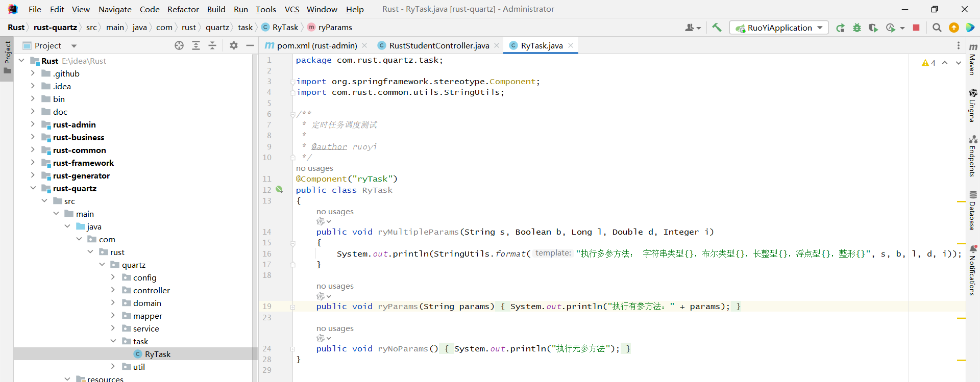Stop the running application with red square
Screen dimensions: 980x382
[x=916, y=28]
